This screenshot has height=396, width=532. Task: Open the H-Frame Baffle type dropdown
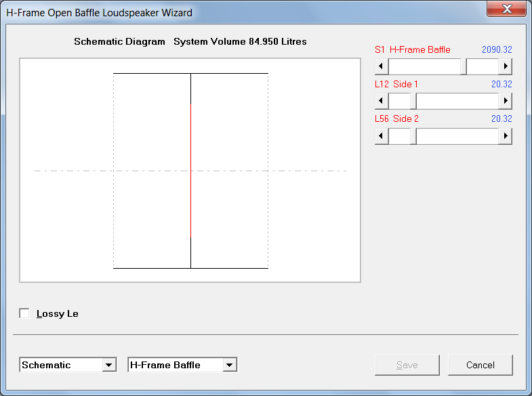tap(230, 365)
